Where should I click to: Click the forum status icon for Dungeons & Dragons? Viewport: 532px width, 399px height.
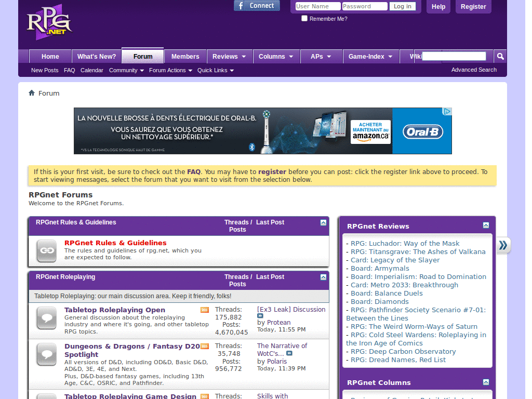point(47,354)
